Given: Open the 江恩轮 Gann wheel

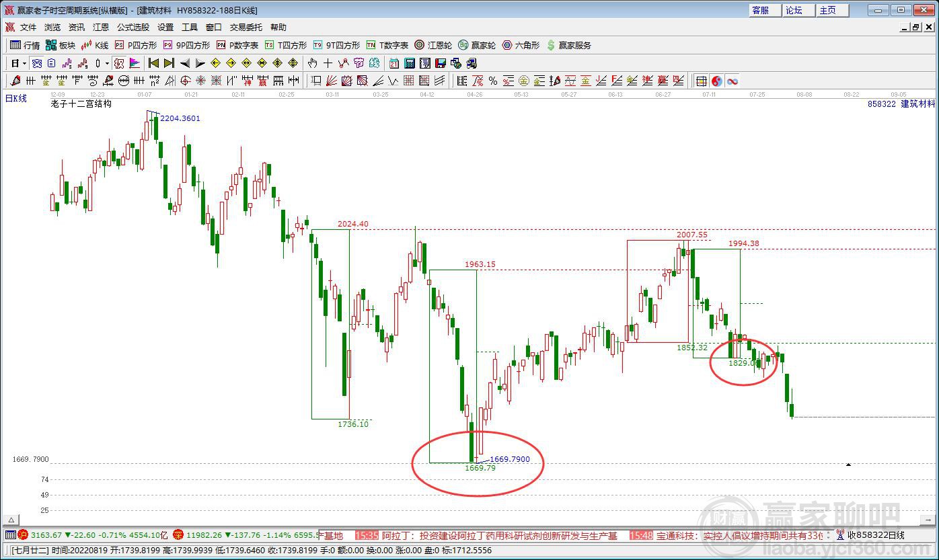Looking at the screenshot, I should pyautogui.click(x=433, y=45).
